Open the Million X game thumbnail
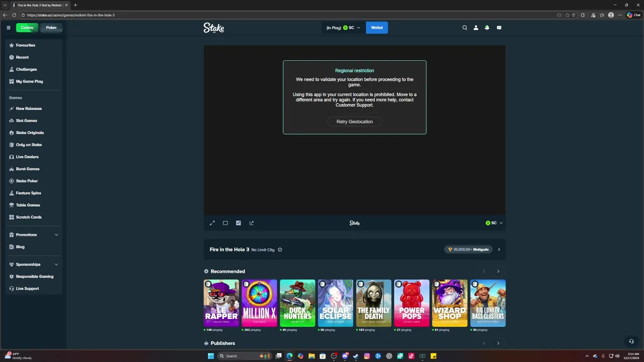The image size is (644, 362). pos(260,303)
